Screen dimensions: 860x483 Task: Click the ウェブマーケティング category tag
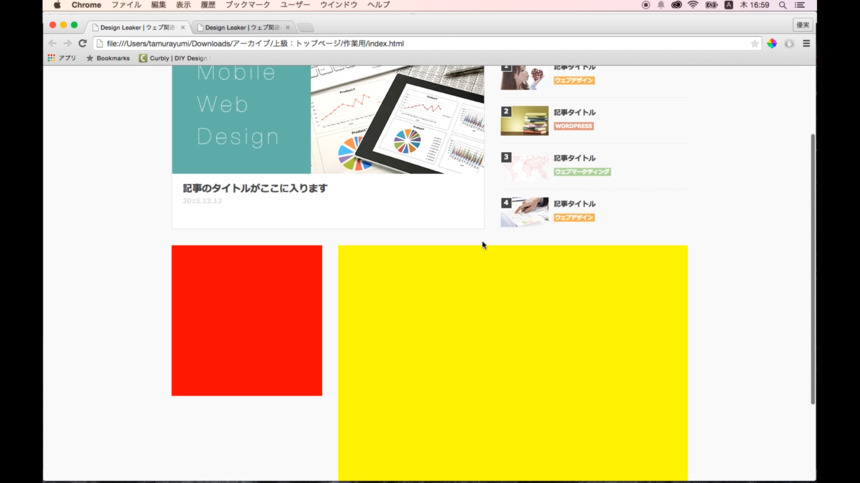(x=582, y=172)
